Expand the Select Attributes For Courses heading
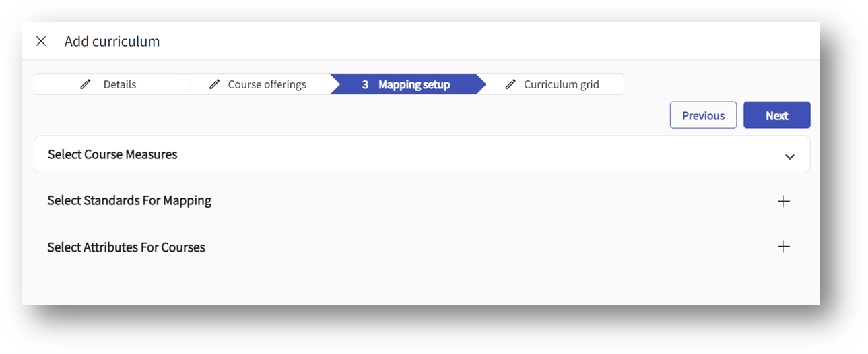This screenshot has width=868, height=354. 126,247
